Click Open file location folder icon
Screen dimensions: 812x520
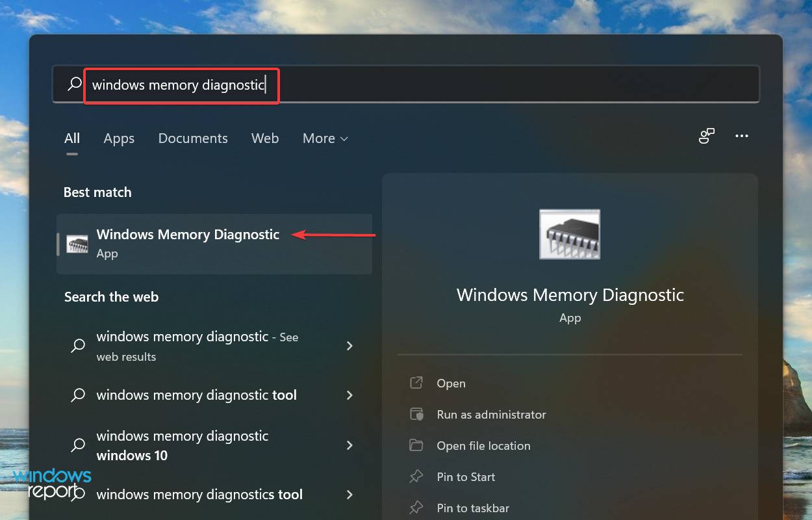click(418, 445)
